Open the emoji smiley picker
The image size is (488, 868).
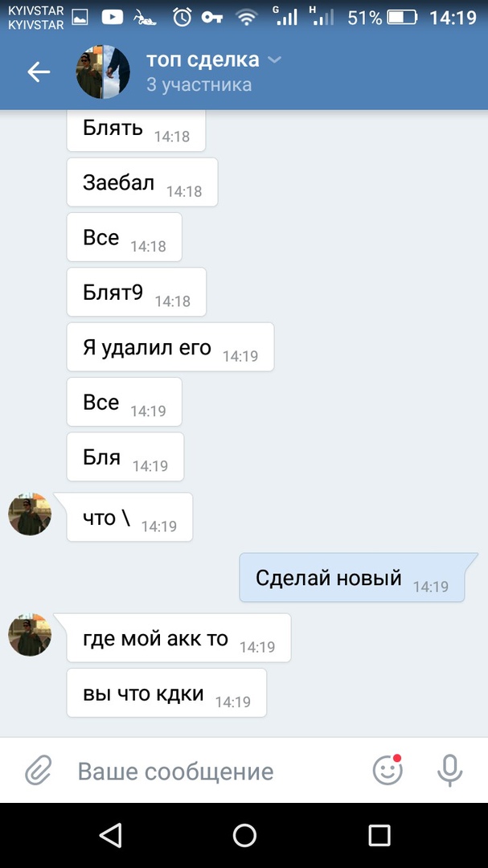coord(388,770)
